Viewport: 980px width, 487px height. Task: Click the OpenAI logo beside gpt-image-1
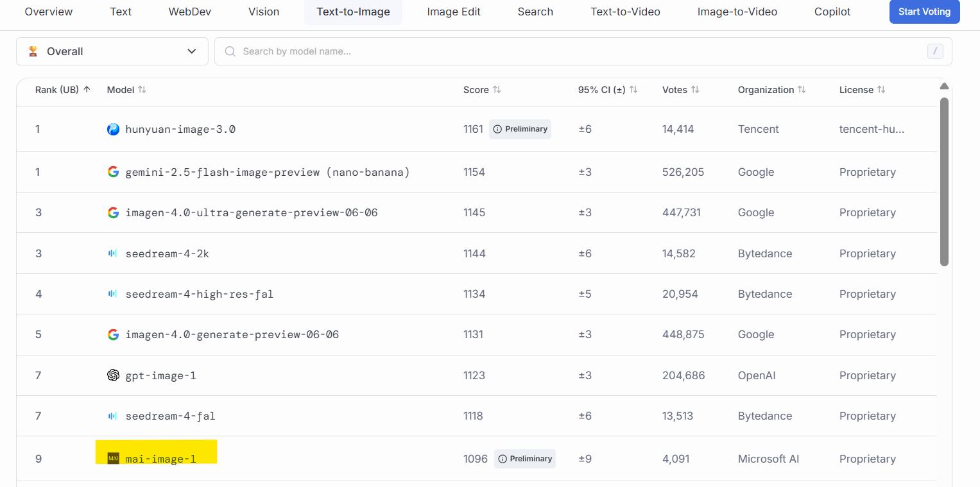click(113, 375)
